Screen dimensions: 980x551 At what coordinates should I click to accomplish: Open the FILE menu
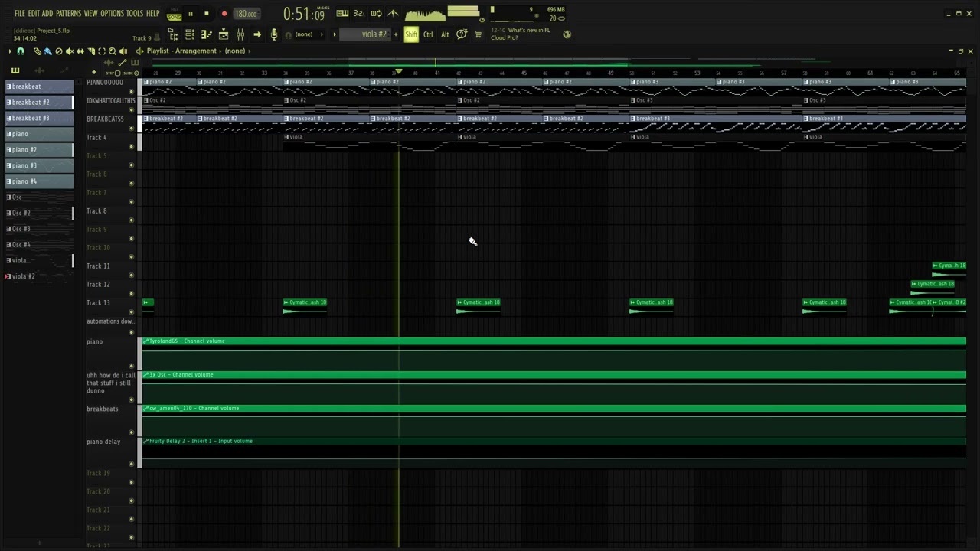click(x=20, y=14)
